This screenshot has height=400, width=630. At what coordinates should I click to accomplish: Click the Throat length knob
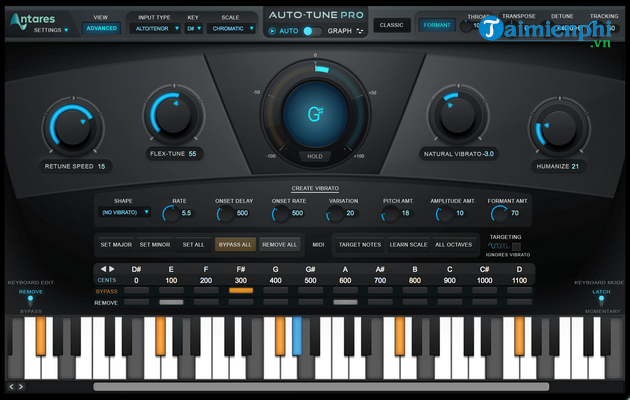[466, 27]
